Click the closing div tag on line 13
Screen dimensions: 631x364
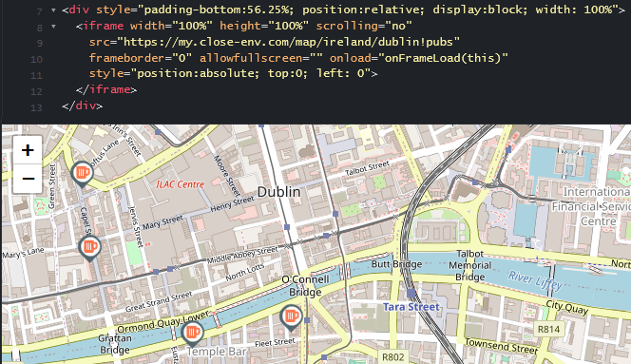[x=83, y=105]
